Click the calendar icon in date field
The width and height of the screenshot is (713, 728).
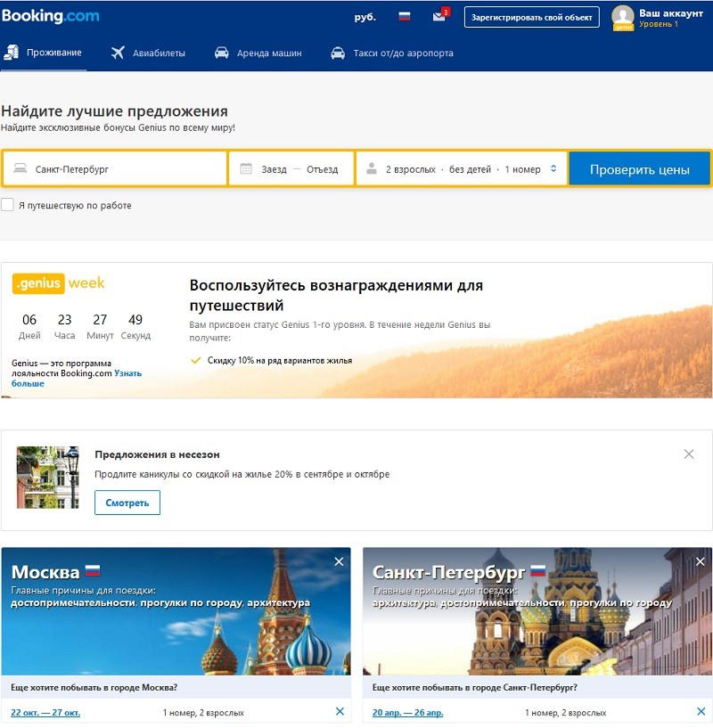[245, 169]
